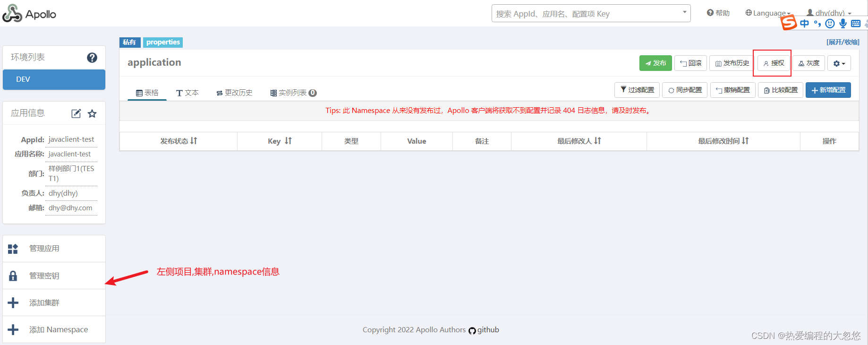Click the 操作 column header
This screenshot has height=345, width=868.
point(829,141)
